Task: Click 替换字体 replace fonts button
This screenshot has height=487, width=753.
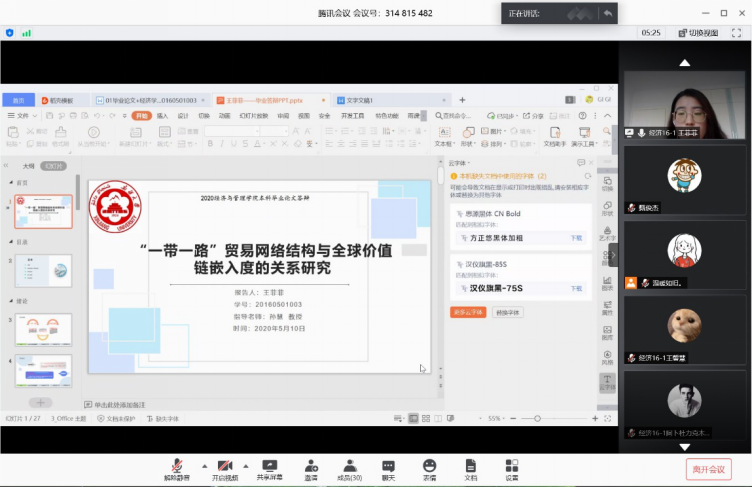Action: click(x=508, y=312)
